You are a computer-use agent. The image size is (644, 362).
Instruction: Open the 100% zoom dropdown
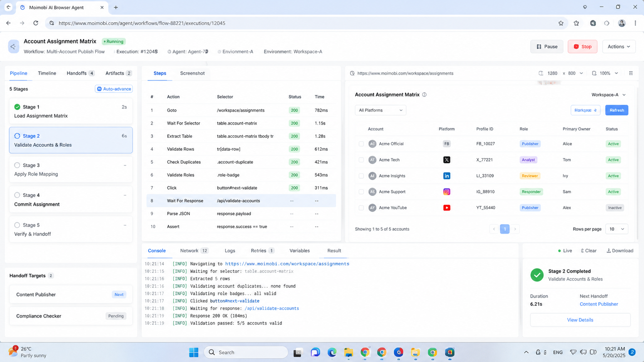(x=609, y=73)
